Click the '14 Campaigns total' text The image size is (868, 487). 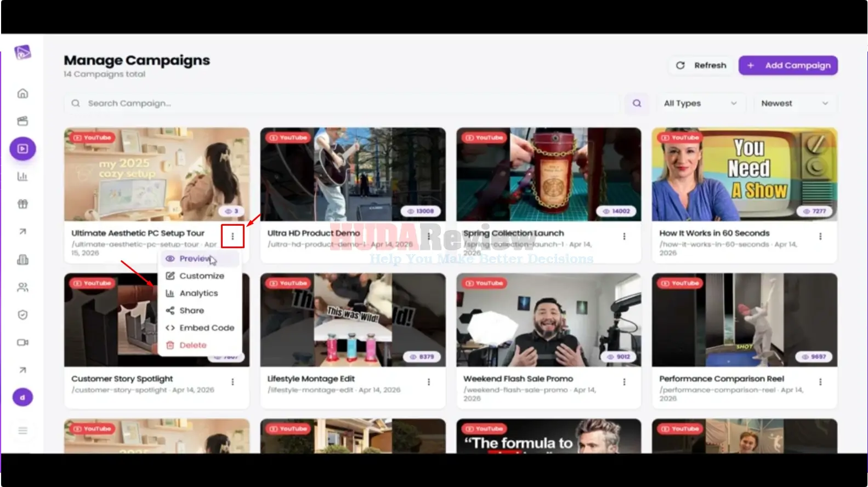point(105,74)
